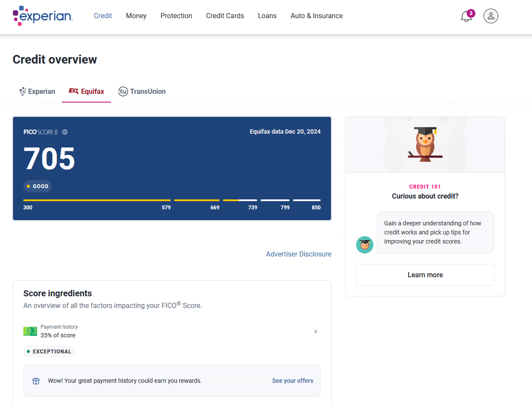
Task: Switch to the TransUnion tab
Action: pos(142,91)
